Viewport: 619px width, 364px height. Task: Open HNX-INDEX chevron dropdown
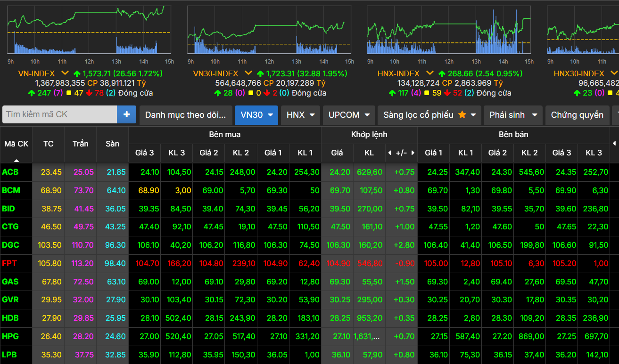pyautogui.click(x=429, y=73)
